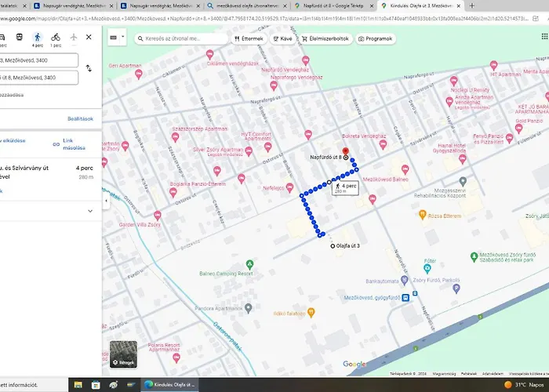Click the Balneo Camping Resort pin
This screenshot has height=392, width=549.
click(249, 264)
